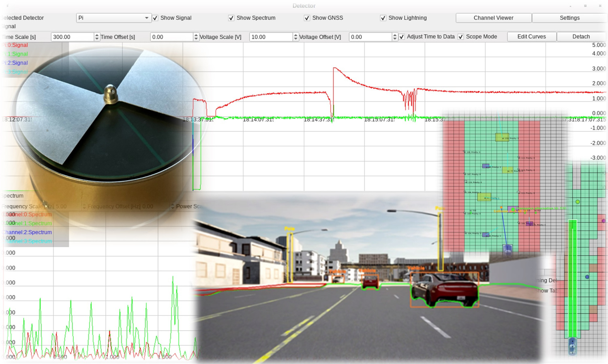Select the channel:2:Spectrum legend entry

(28, 232)
